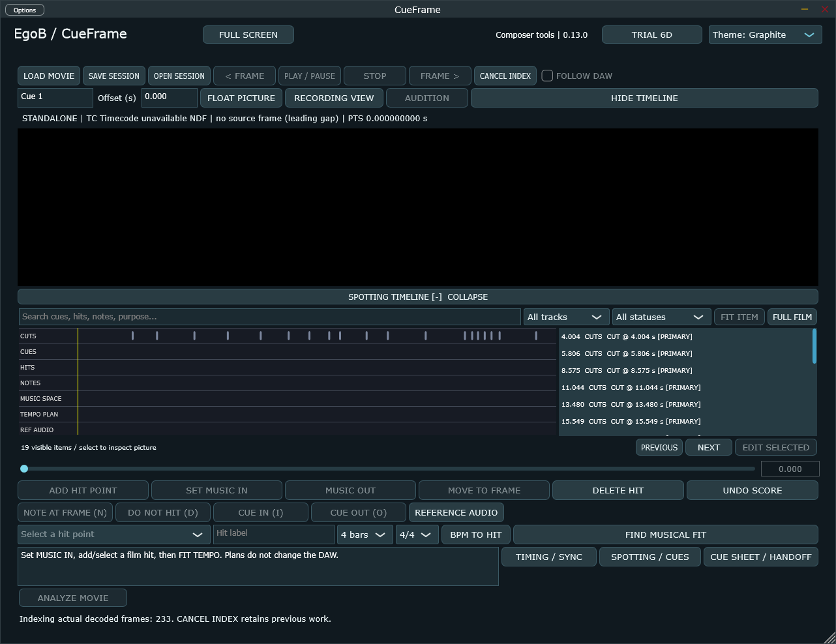836x644 pixels.
Task: Select list item CUT @ 15.549 s
Action: pos(685,421)
